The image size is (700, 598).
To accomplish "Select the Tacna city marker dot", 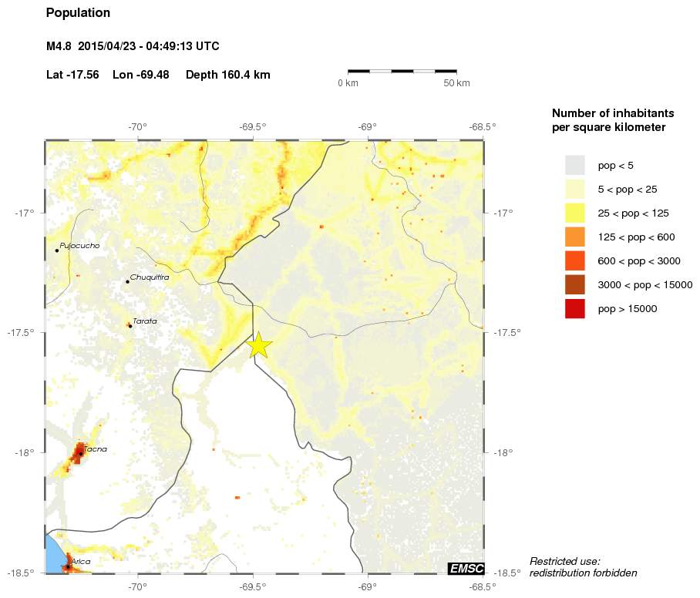I will tap(80, 453).
